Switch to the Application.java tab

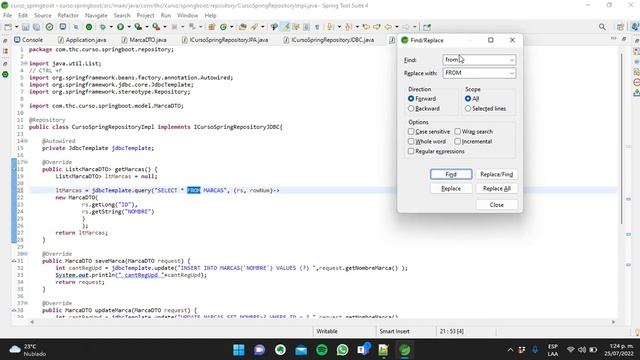82,40
